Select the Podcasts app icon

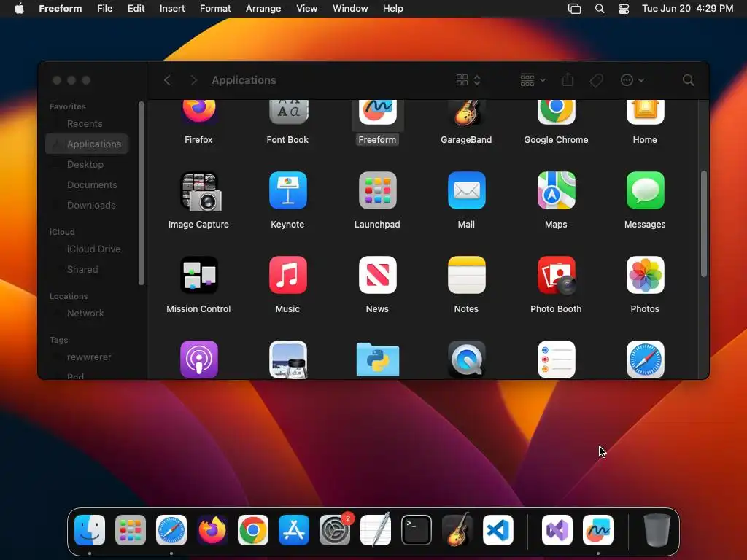click(x=198, y=359)
